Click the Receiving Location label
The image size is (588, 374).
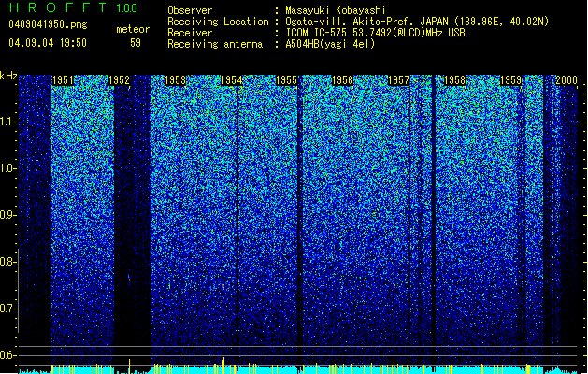218,22
